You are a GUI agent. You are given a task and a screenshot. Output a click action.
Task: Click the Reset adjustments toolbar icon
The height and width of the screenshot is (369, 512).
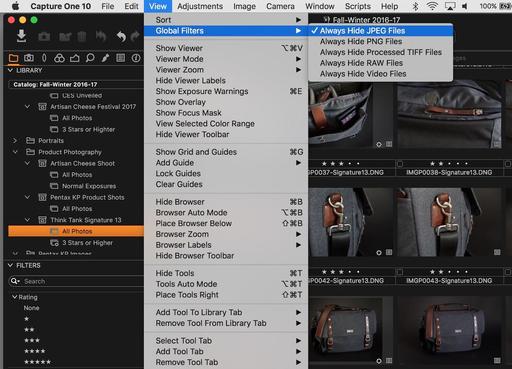(101, 36)
